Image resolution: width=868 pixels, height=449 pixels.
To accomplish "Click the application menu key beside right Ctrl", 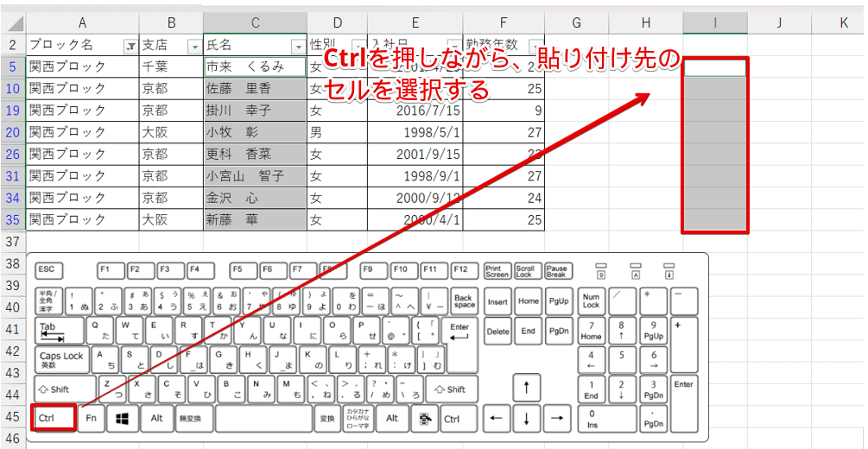I will coord(423,419).
